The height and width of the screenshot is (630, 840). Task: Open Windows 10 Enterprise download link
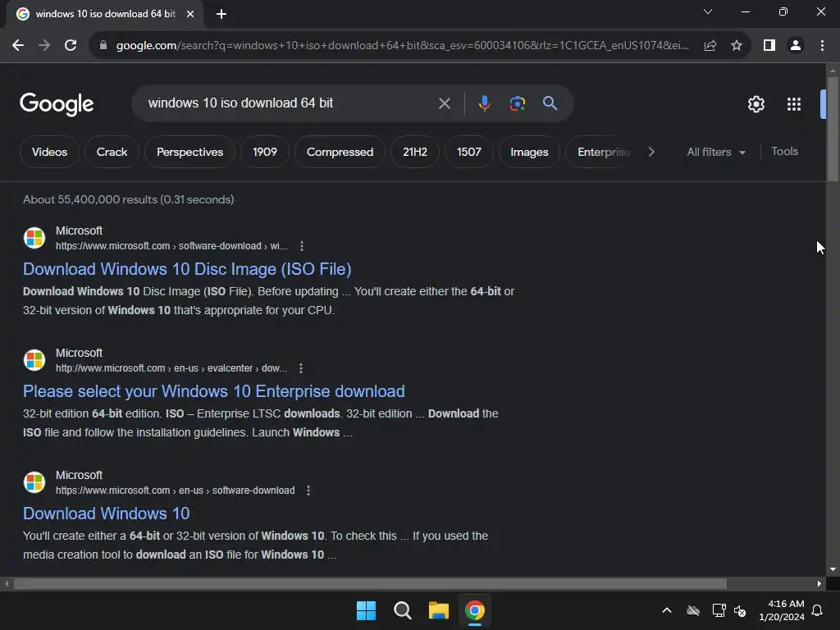214,391
